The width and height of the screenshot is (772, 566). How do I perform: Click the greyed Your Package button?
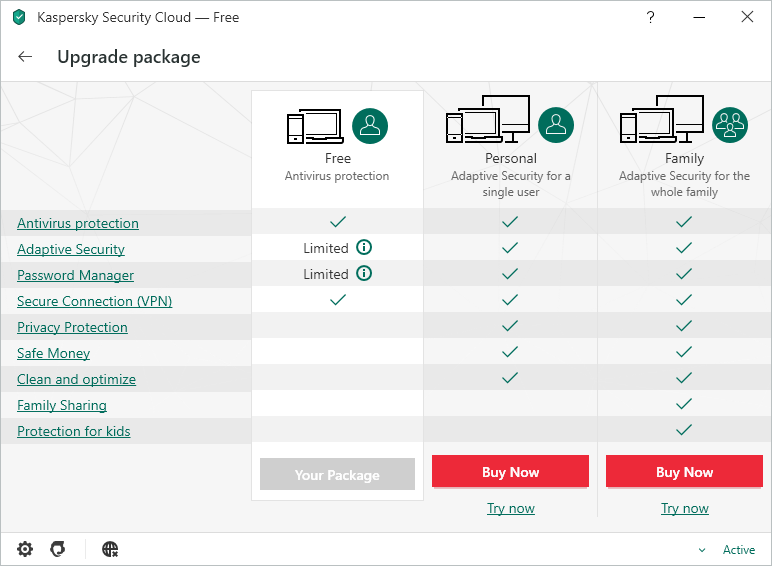tap(337, 474)
